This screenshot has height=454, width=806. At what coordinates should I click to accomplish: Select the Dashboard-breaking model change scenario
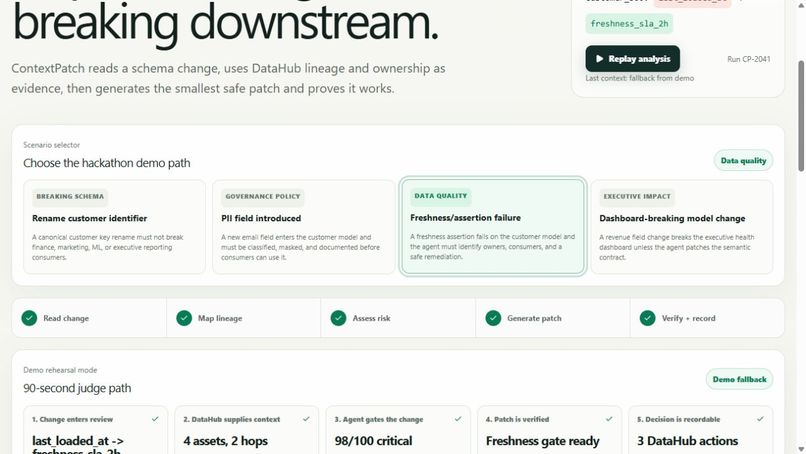pos(682,227)
